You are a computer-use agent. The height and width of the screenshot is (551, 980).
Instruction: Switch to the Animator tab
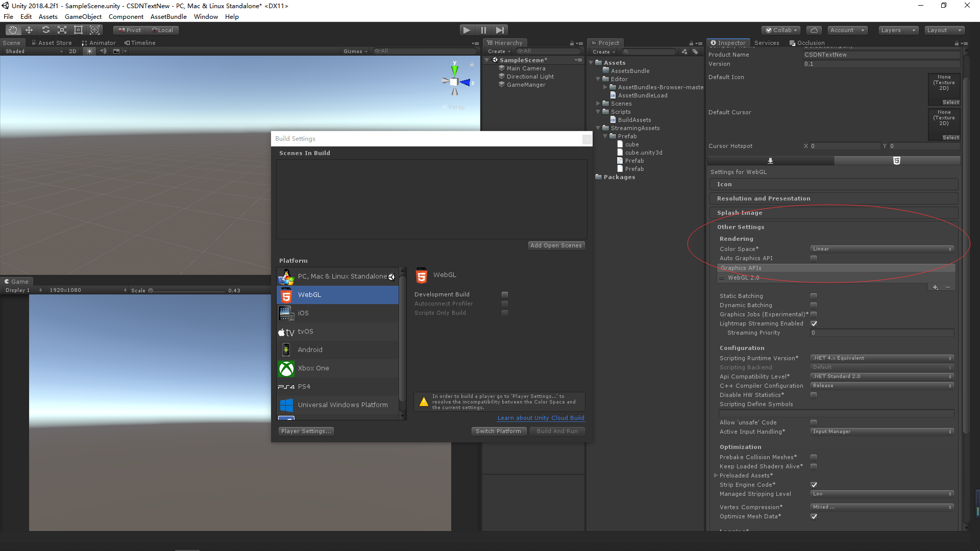click(x=99, y=43)
